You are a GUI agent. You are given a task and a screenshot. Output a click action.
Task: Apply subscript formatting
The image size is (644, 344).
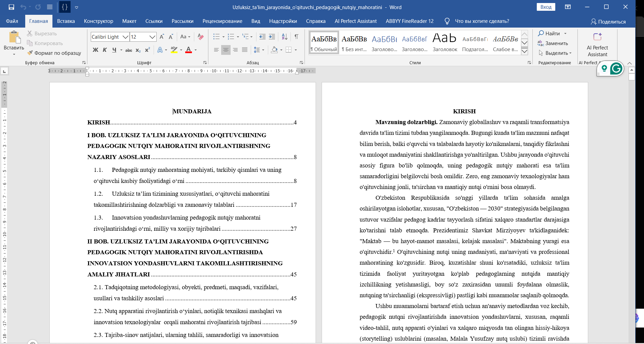click(138, 50)
